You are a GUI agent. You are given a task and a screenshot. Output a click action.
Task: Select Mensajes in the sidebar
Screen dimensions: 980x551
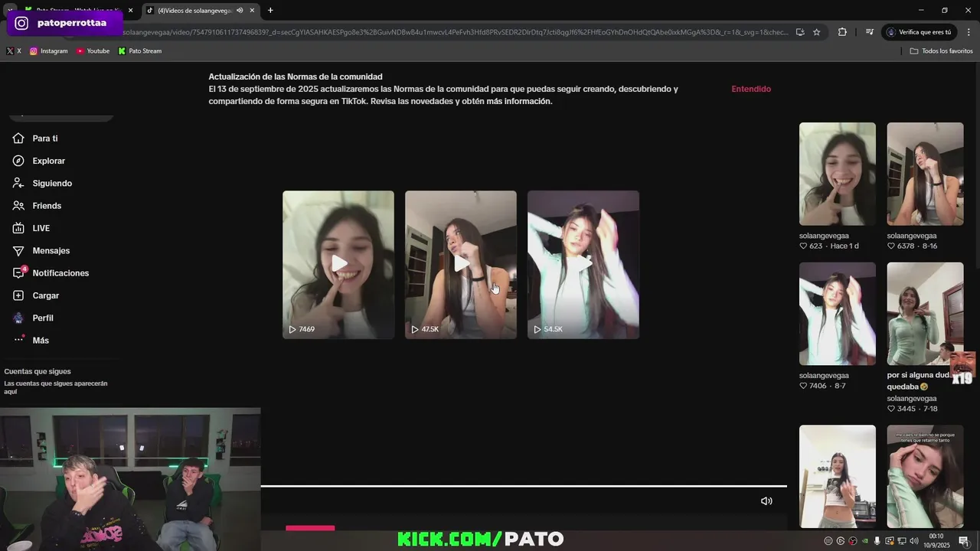tap(51, 251)
